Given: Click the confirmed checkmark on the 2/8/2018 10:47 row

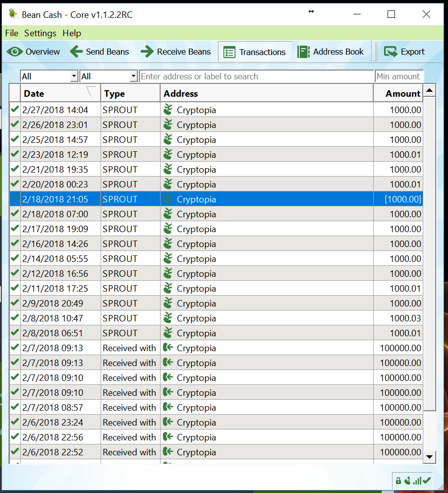Looking at the screenshot, I should pos(15,317).
